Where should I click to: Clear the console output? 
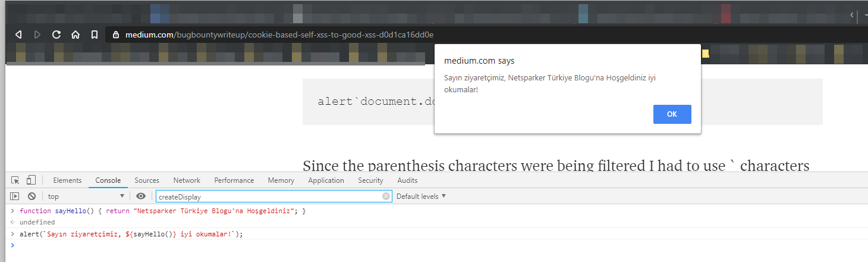(x=32, y=196)
